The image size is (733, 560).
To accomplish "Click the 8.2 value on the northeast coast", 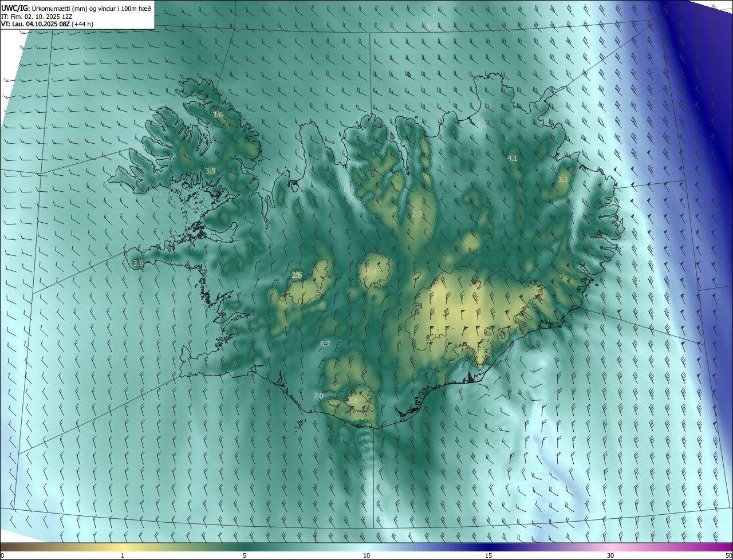I will 481,124.
